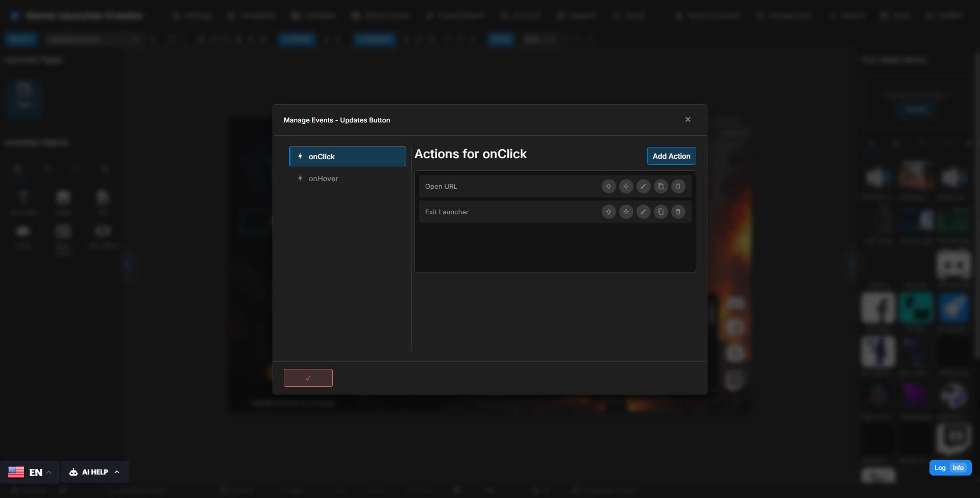Select the Info toggle

(959, 467)
